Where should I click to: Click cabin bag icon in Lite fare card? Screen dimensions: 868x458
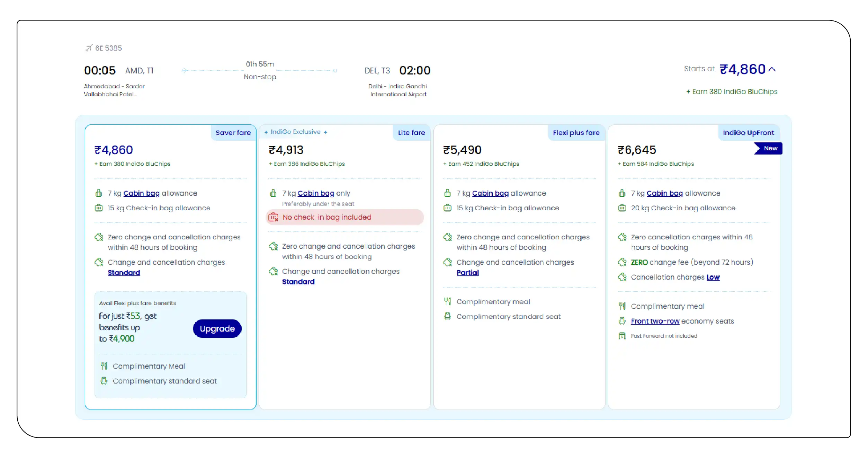273,193
